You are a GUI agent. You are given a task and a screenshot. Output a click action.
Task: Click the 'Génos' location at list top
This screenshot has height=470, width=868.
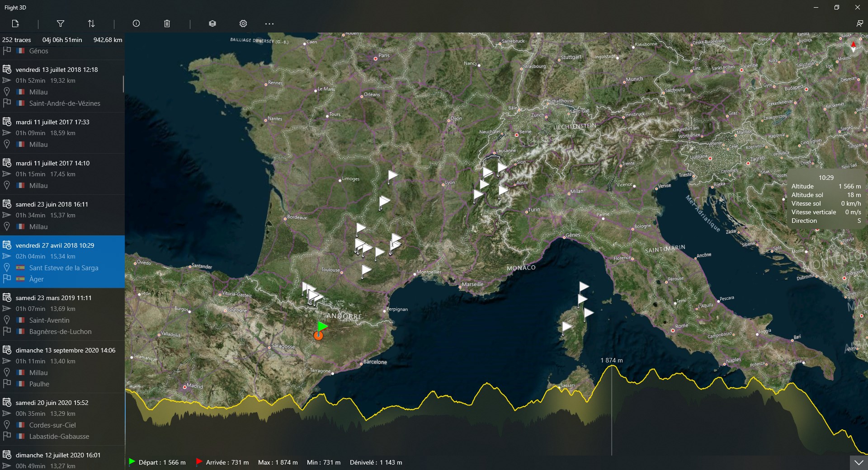(x=38, y=51)
